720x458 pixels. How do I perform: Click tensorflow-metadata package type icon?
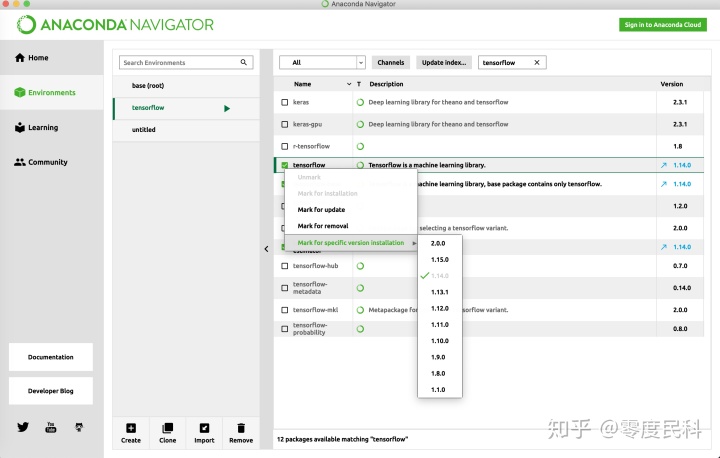pyautogui.click(x=360, y=288)
